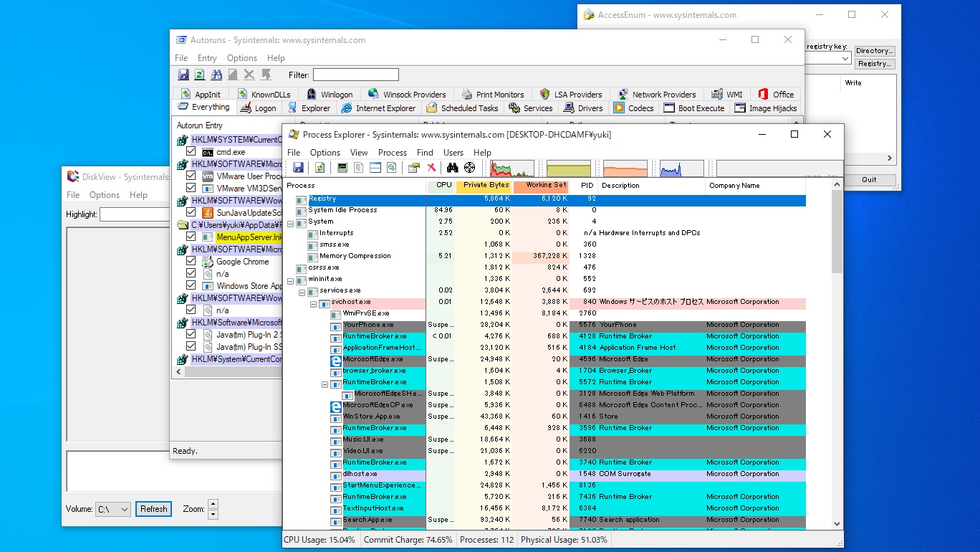Click Microsoft Edge icon beside MicrosoftEdge.exe
Screen dimensions: 980x552
(x=335, y=361)
